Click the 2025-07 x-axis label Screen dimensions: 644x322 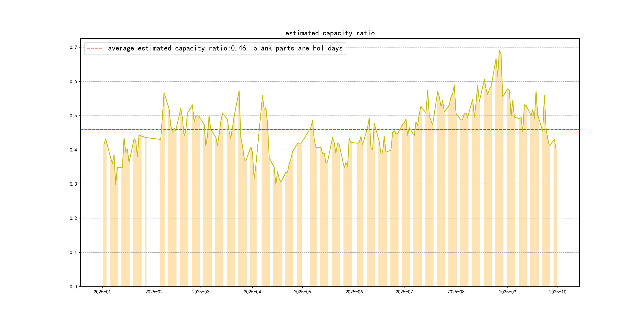tap(404, 292)
